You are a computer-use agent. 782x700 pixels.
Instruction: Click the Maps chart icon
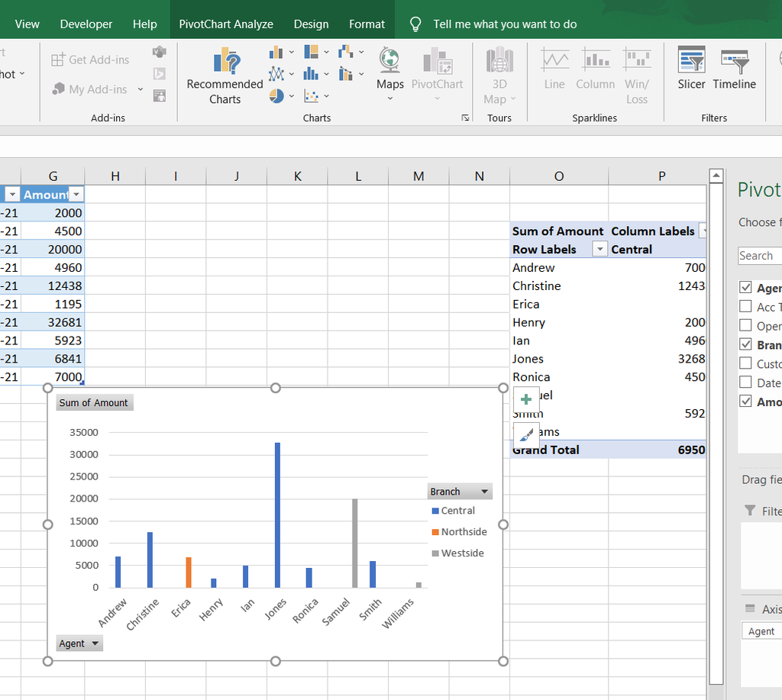(x=389, y=68)
